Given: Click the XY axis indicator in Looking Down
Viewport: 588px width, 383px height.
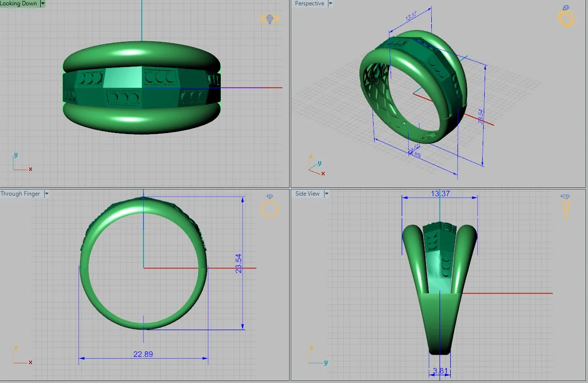Looking at the screenshot, I should click(x=22, y=163).
